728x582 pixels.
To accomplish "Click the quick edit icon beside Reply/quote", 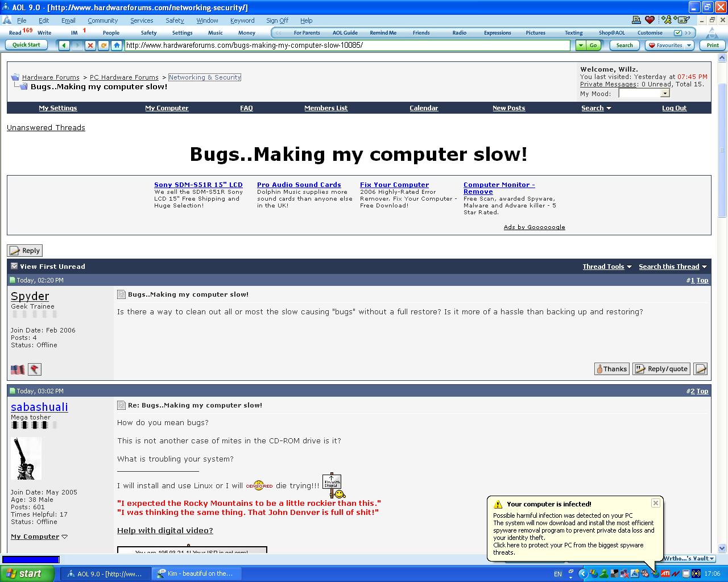I will (x=701, y=369).
